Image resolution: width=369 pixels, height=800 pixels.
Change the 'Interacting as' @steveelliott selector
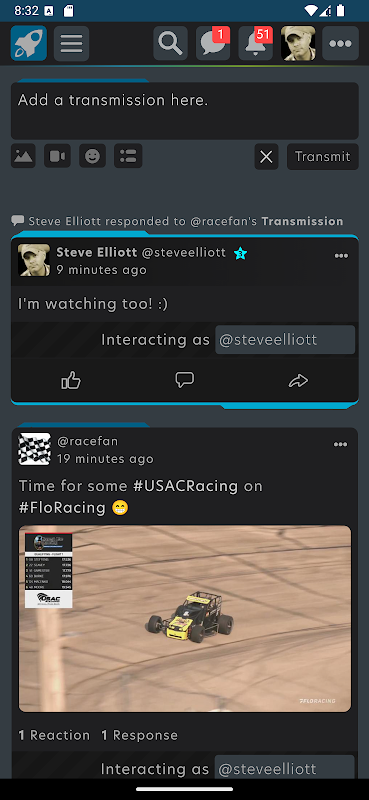pyautogui.click(x=285, y=340)
